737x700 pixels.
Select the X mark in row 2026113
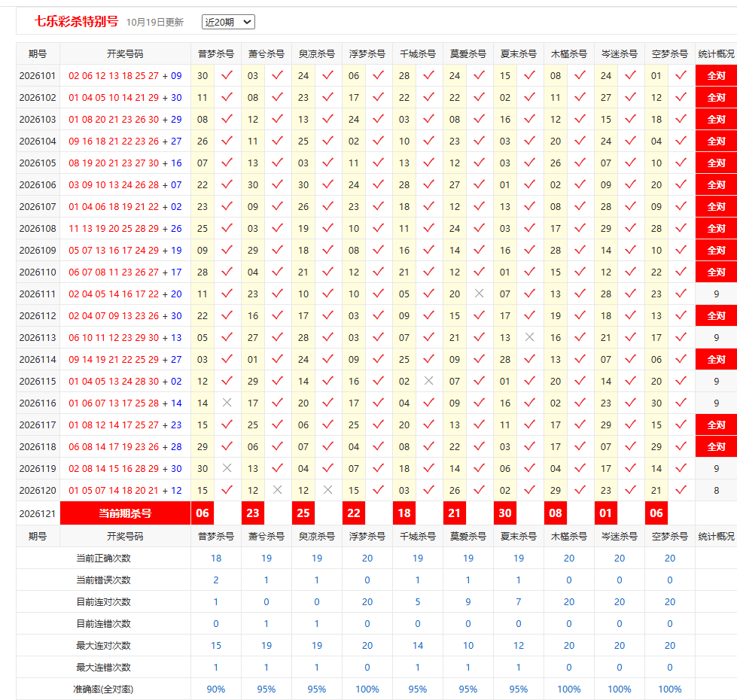tap(529, 337)
